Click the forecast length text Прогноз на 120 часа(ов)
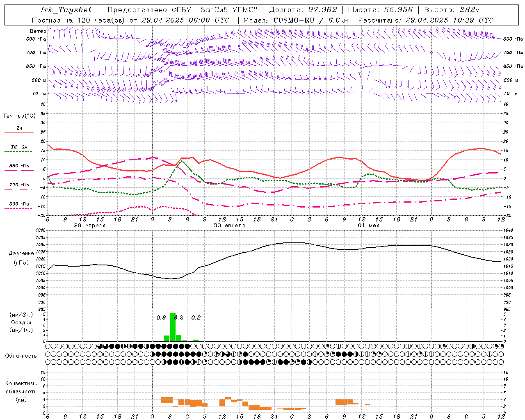This screenshot has width=525, height=420. click(79, 20)
